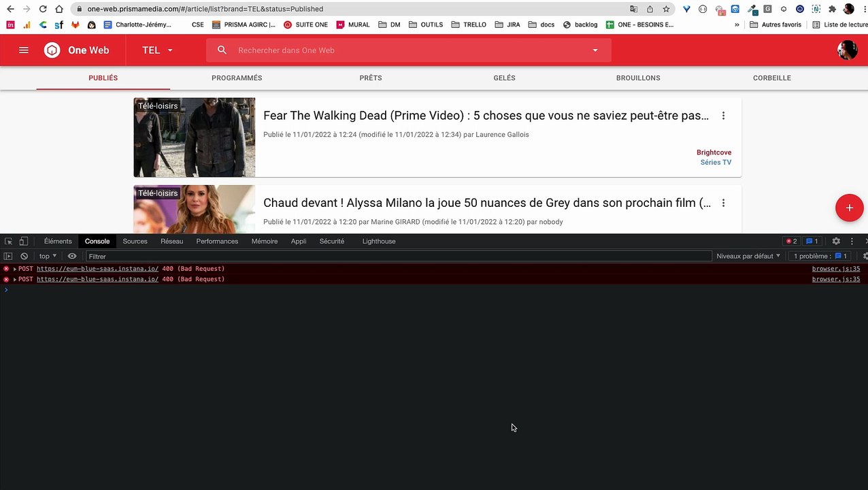The height and width of the screenshot is (490, 868).
Task: Open DevTools Réseau tab
Action: (x=172, y=242)
